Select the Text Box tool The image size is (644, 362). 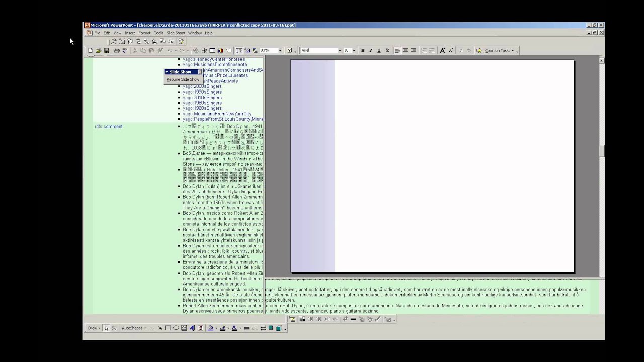[x=184, y=328]
